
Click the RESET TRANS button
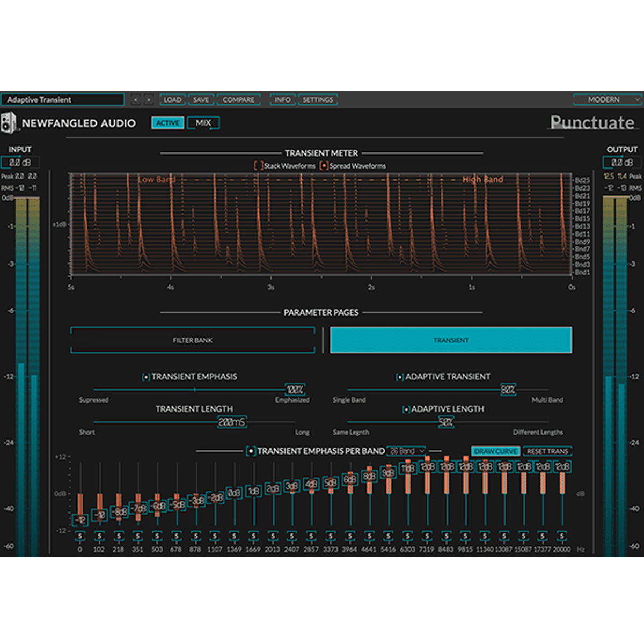[x=547, y=451]
